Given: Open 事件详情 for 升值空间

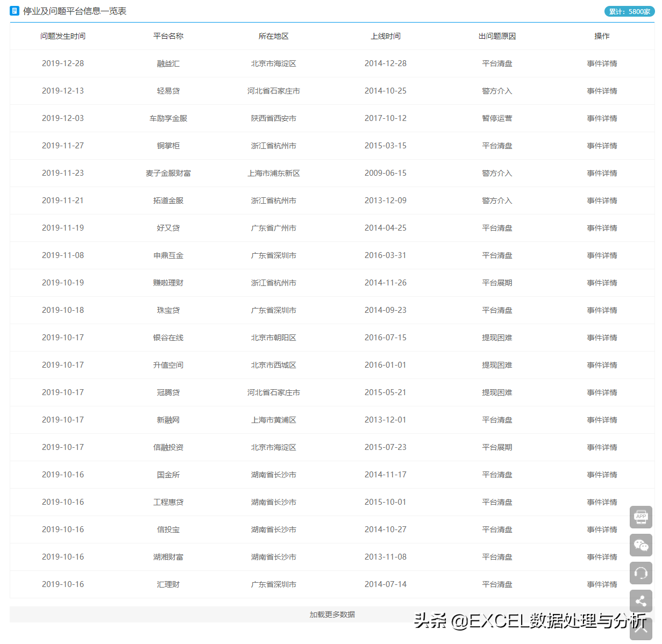Looking at the screenshot, I should 602,365.
